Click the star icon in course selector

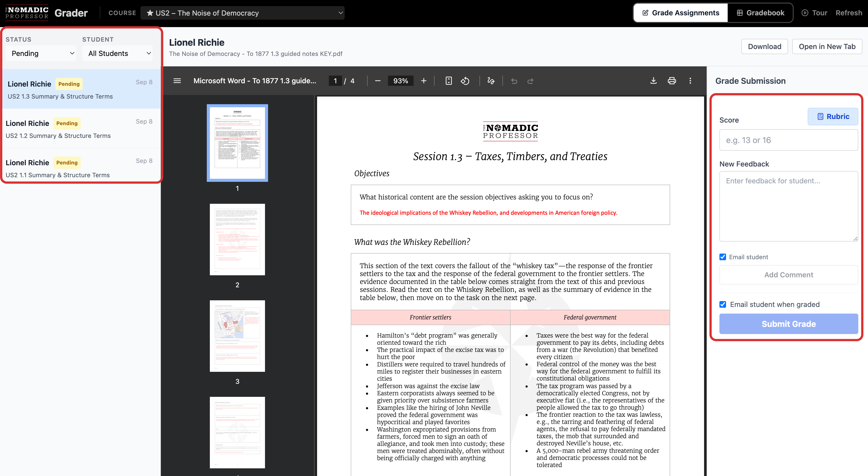point(150,13)
